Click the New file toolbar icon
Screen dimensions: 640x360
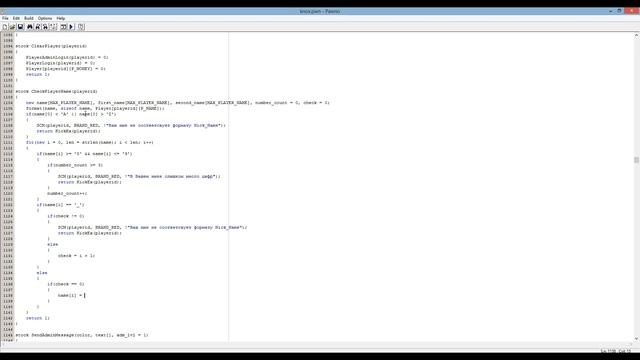pos(5,27)
